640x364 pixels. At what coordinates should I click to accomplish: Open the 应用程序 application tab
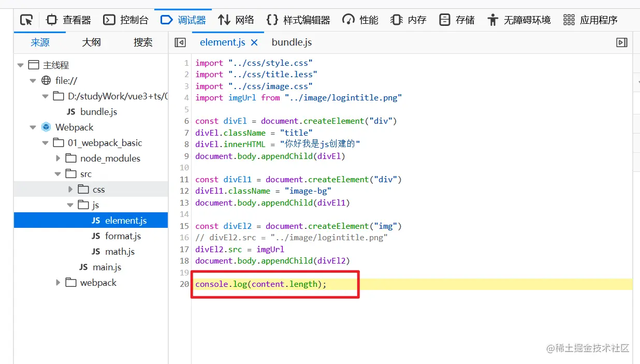591,20
